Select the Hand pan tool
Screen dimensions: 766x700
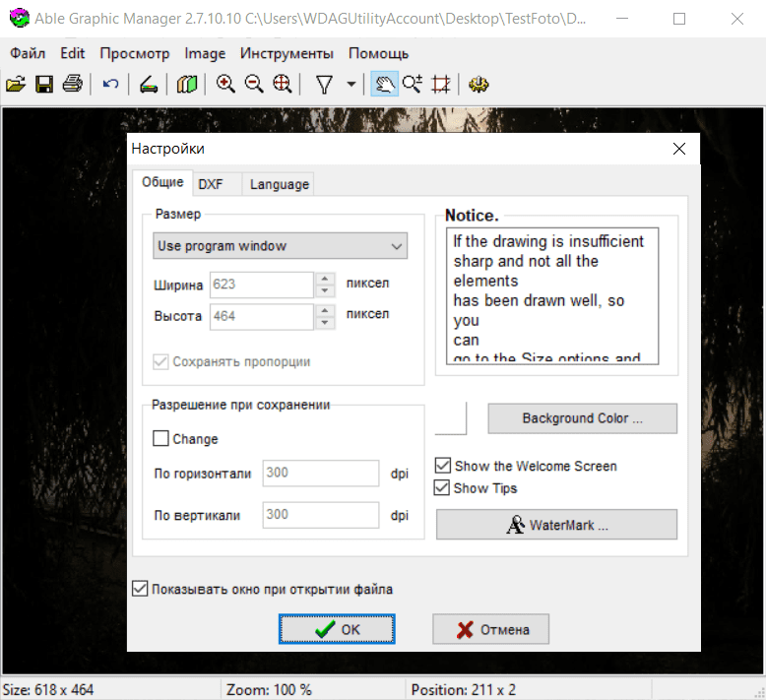pyautogui.click(x=384, y=84)
